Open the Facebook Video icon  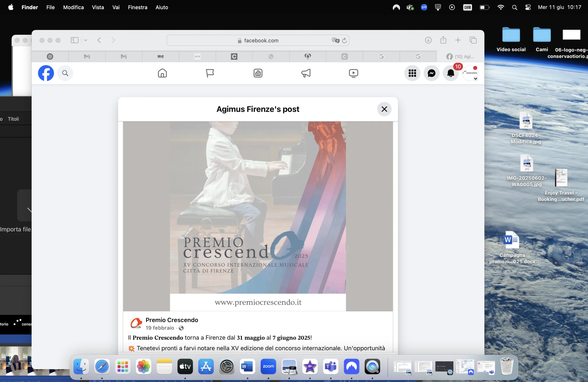pos(353,73)
